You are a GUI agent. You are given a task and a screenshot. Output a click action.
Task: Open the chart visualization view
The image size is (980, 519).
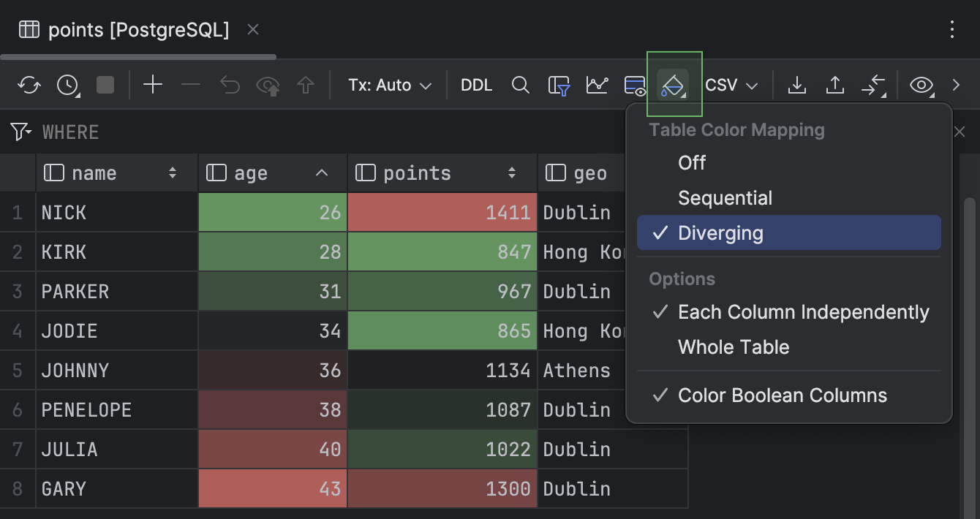click(597, 85)
